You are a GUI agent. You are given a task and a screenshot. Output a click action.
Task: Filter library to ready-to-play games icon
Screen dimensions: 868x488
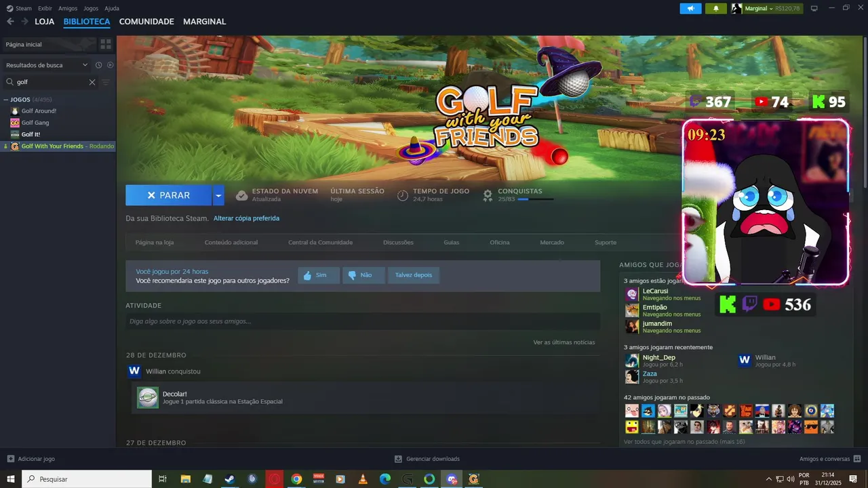(x=111, y=65)
